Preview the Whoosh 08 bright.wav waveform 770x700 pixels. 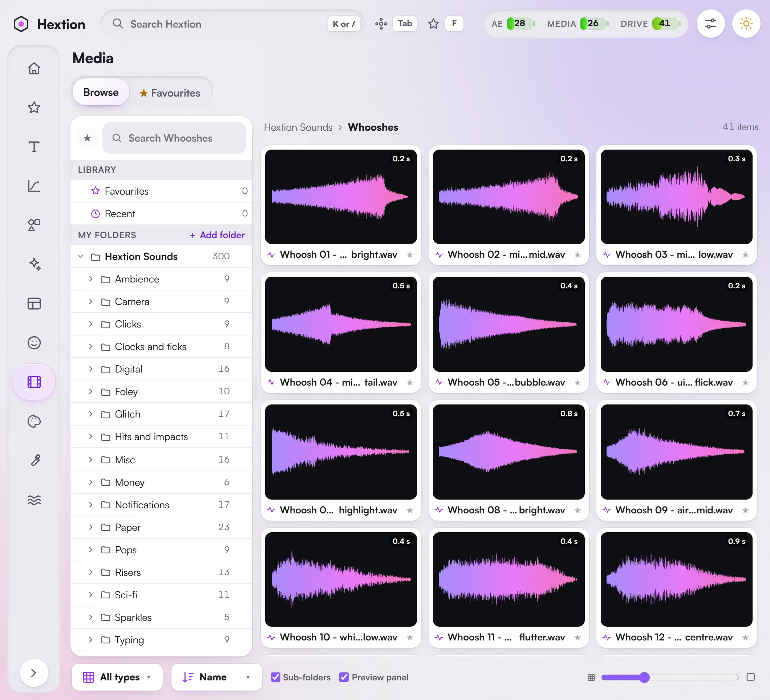[x=508, y=452]
